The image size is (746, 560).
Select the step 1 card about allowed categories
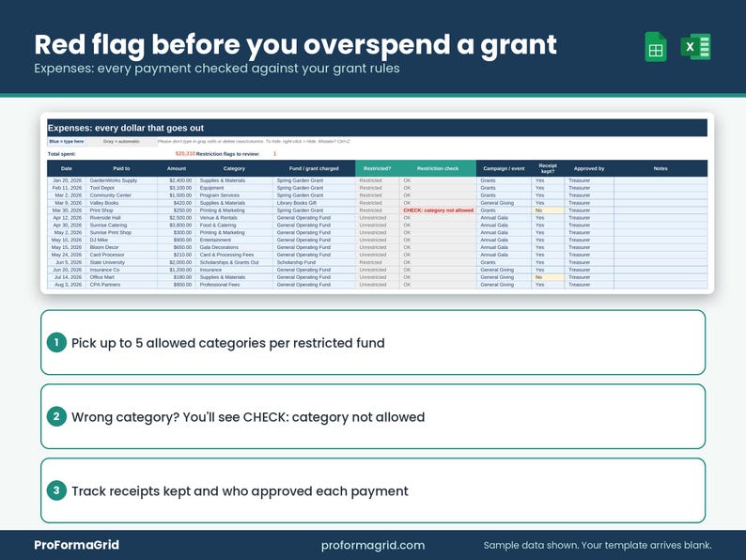(x=373, y=343)
